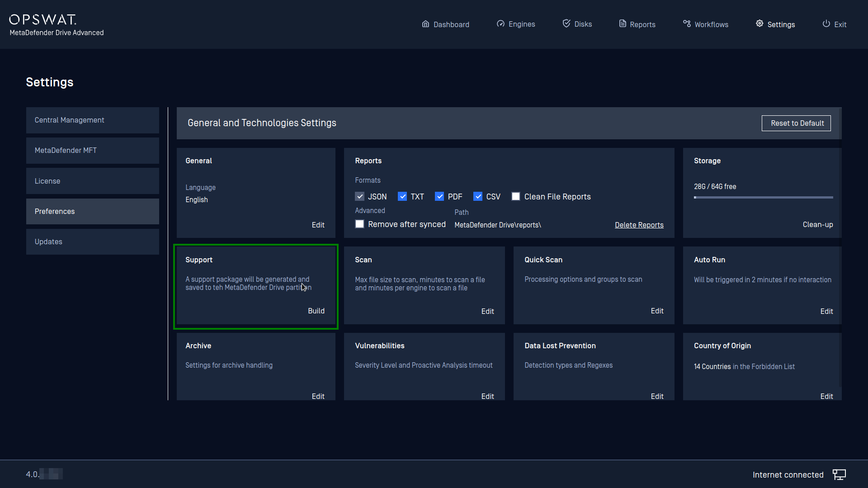Click the Internet connected status text
868x488 pixels.
point(788,474)
